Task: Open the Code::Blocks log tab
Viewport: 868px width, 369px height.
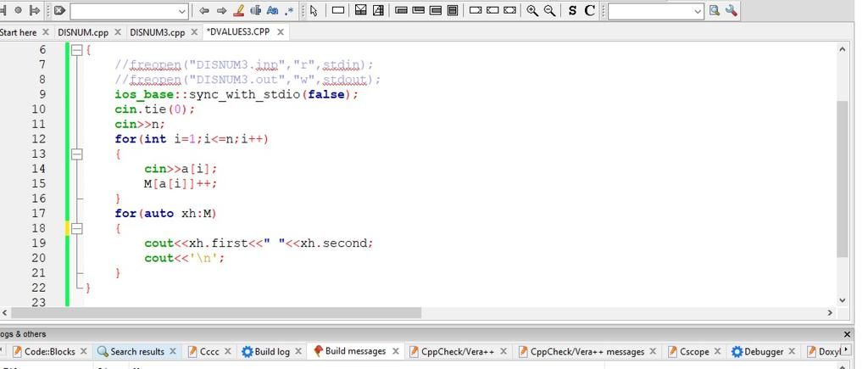Action: tap(50, 351)
